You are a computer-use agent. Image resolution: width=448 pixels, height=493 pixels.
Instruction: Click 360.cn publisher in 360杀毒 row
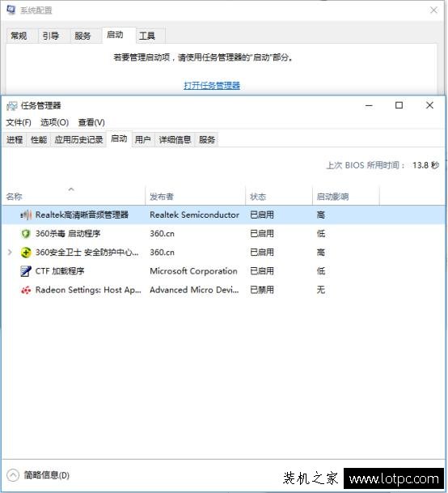click(162, 234)
